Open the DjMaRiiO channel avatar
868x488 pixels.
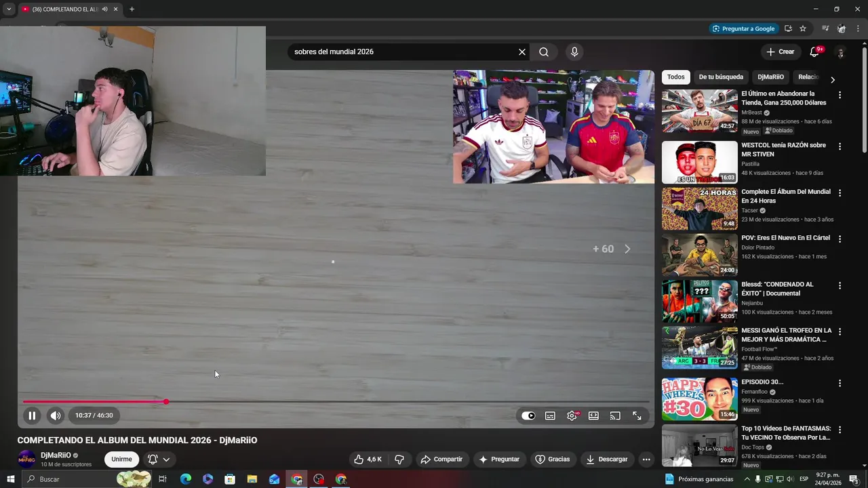click(26, 460)
